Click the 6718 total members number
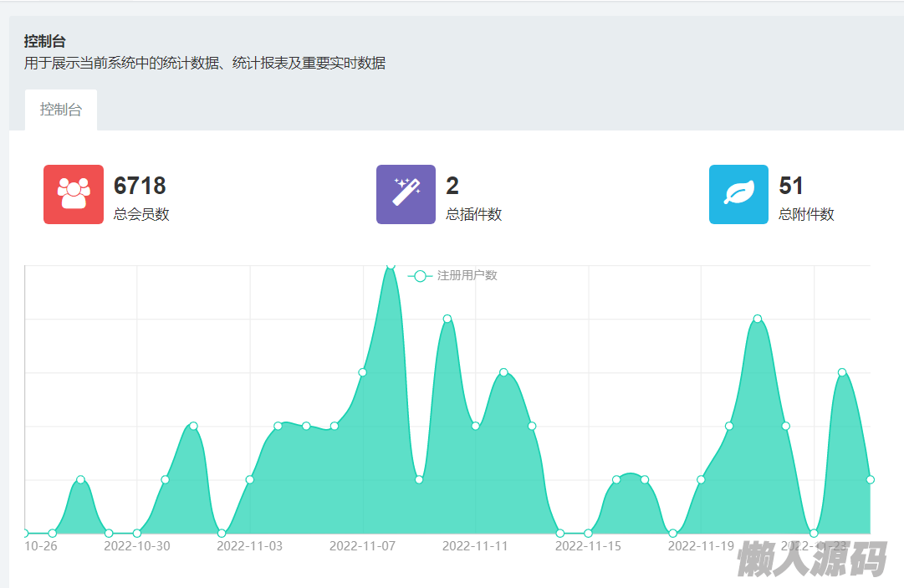This screenshot has width=904, height=588. click(140, 185)
